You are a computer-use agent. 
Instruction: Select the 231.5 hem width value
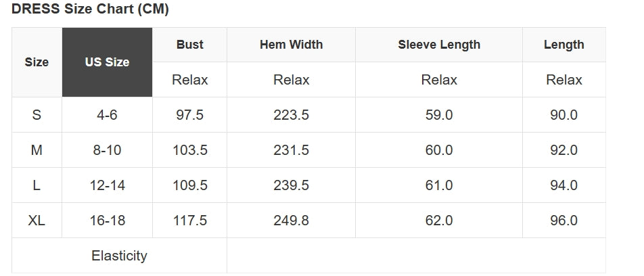(x=291, y=150)
